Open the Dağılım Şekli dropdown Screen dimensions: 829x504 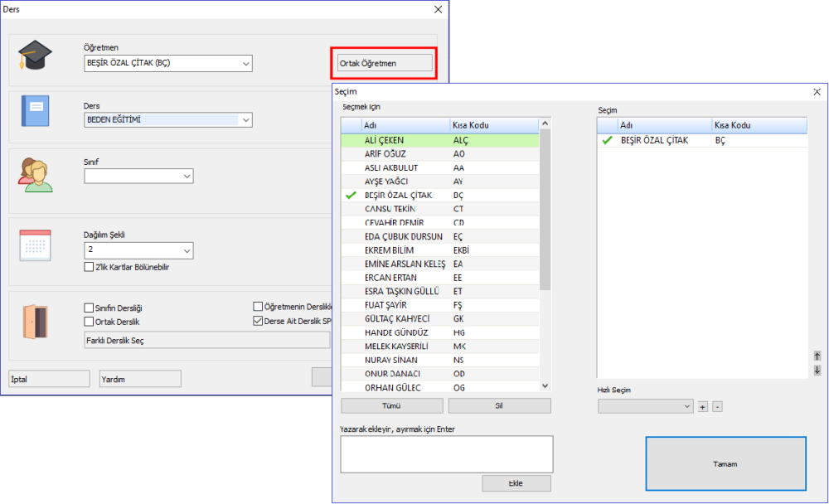click(187, 250)
